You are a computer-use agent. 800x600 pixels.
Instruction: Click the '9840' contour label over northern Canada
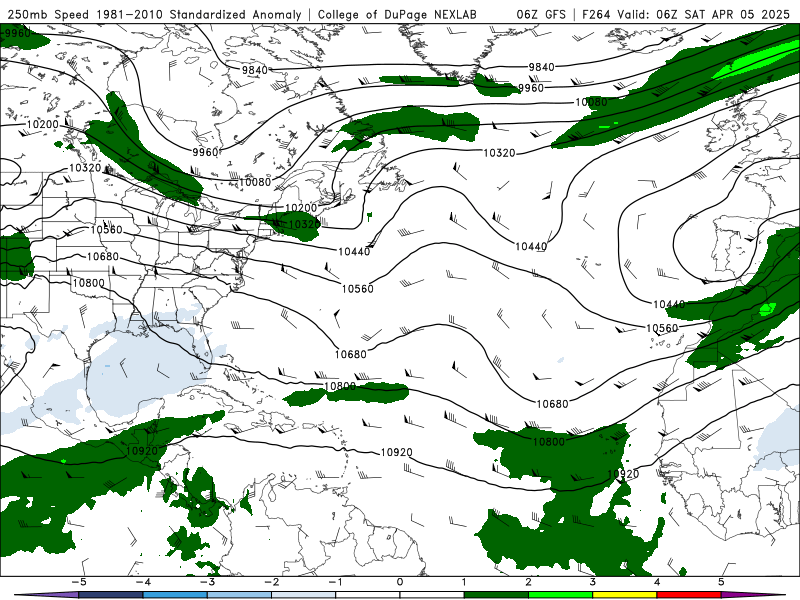click(255, 70)
